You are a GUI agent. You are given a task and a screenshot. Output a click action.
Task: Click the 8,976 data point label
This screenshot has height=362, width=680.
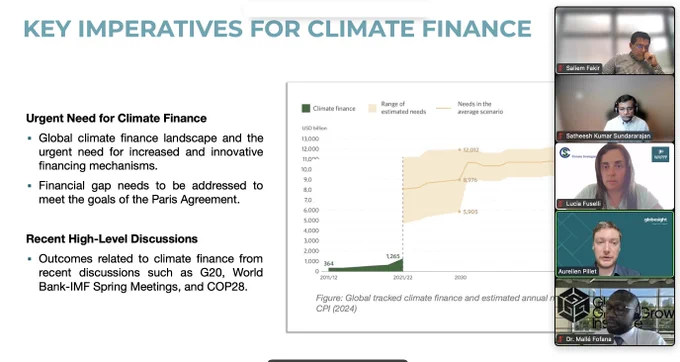point(470,179)
